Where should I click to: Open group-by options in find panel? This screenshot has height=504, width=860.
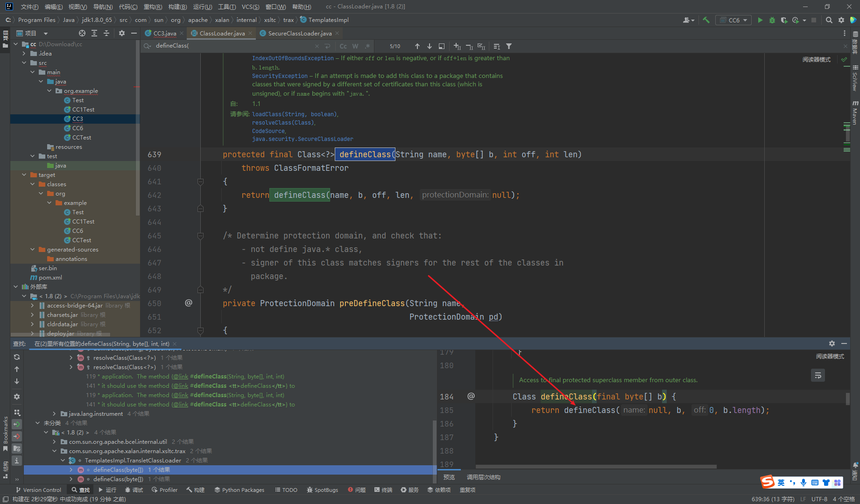(x=17, y=412)
